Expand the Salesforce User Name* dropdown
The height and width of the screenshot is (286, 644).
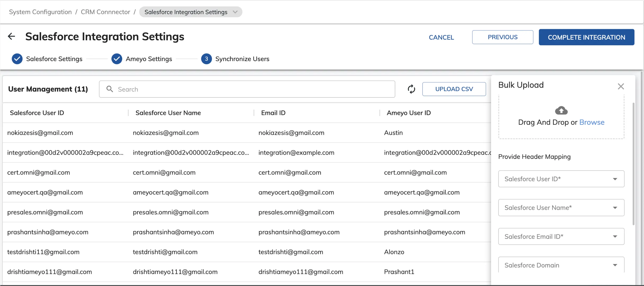561,208
